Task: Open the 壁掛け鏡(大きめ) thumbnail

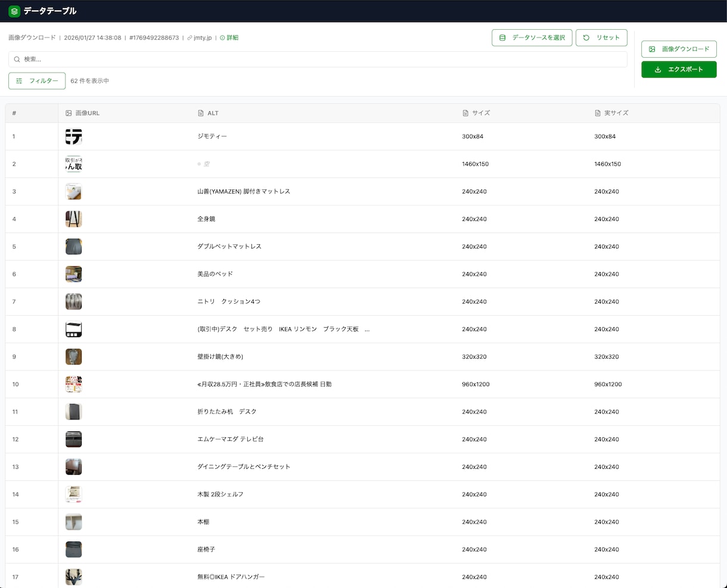Action: (73, 356)
